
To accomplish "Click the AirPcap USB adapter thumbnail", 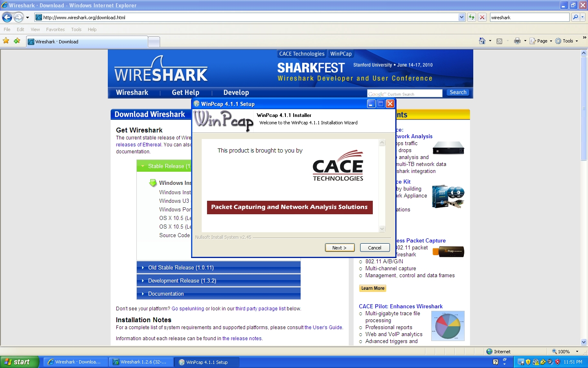I will pos(448,251).
